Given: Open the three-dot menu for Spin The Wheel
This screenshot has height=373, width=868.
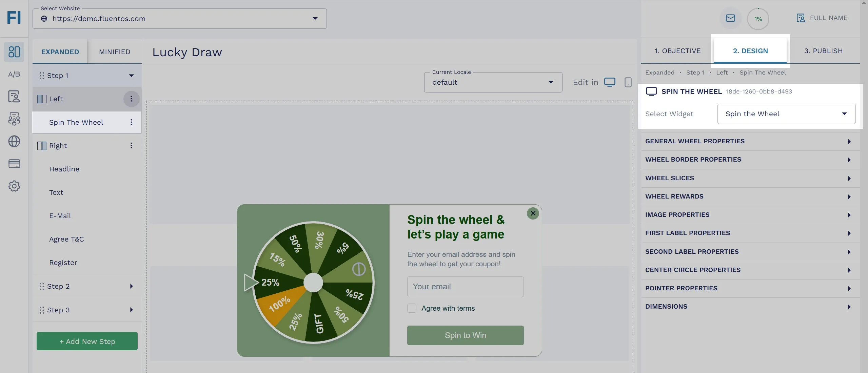Looking at the screenshot, I should 131,122.
